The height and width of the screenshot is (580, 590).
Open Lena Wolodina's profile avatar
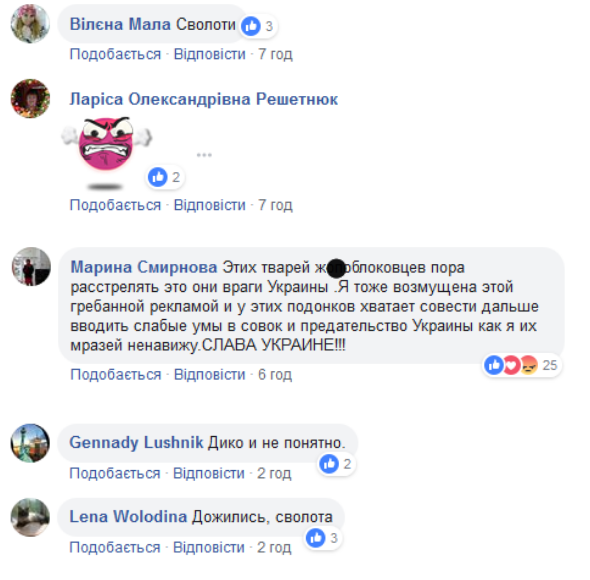pos(30,517)
